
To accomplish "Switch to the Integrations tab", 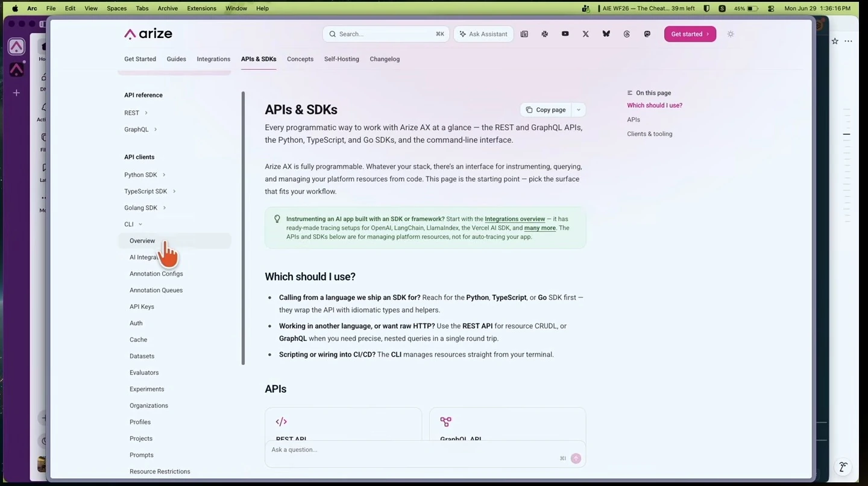I will 213,59.
